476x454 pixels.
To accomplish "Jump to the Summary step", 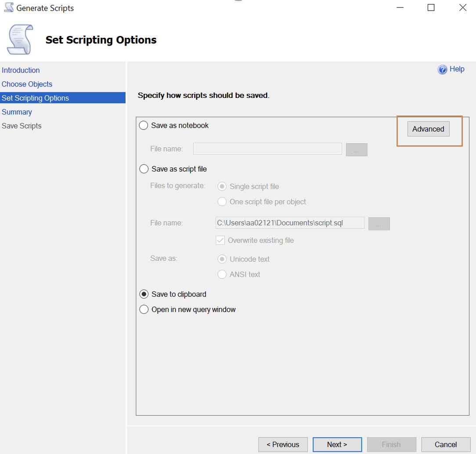I will click(17, 112).
